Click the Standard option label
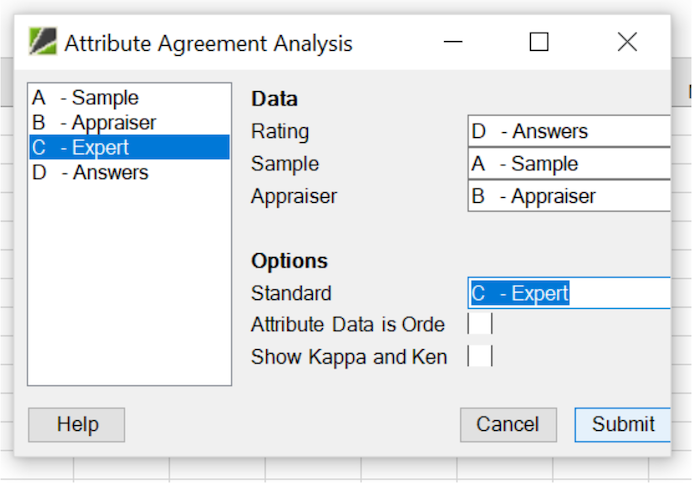 click(x=291, y=293)
